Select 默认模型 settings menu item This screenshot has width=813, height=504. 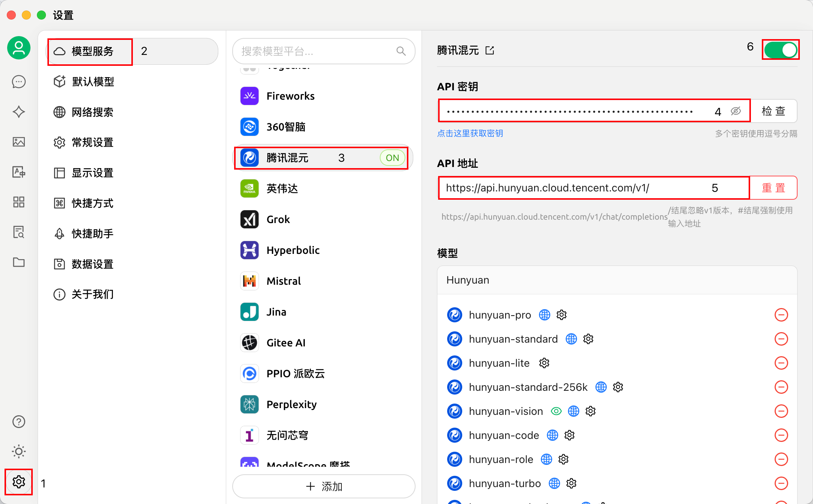132,82
